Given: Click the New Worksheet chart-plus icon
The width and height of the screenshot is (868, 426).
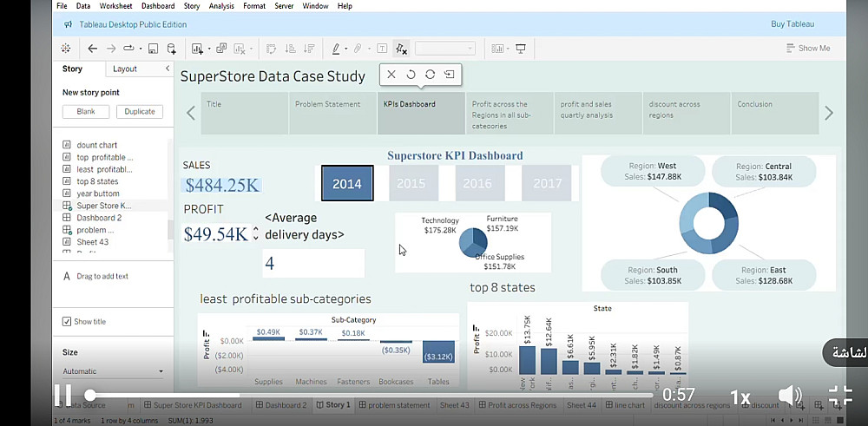Looking at the screenshot, I should point(197,49).
